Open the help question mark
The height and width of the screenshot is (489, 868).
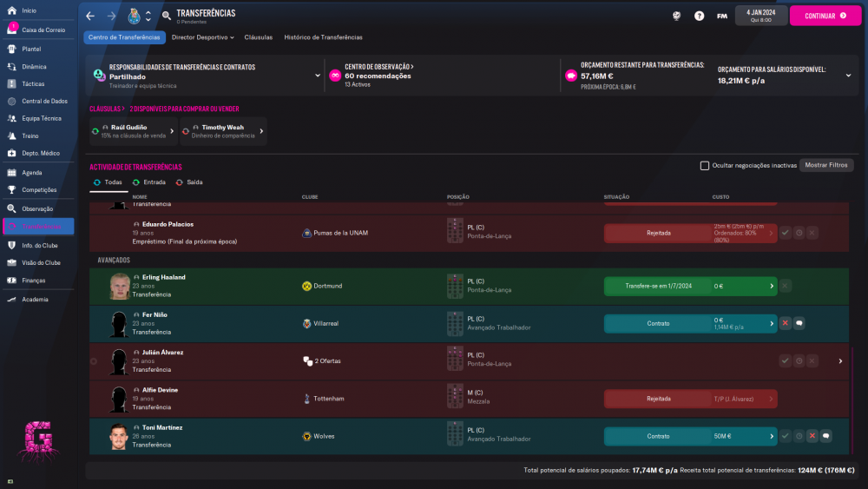(x=699, y=16)
